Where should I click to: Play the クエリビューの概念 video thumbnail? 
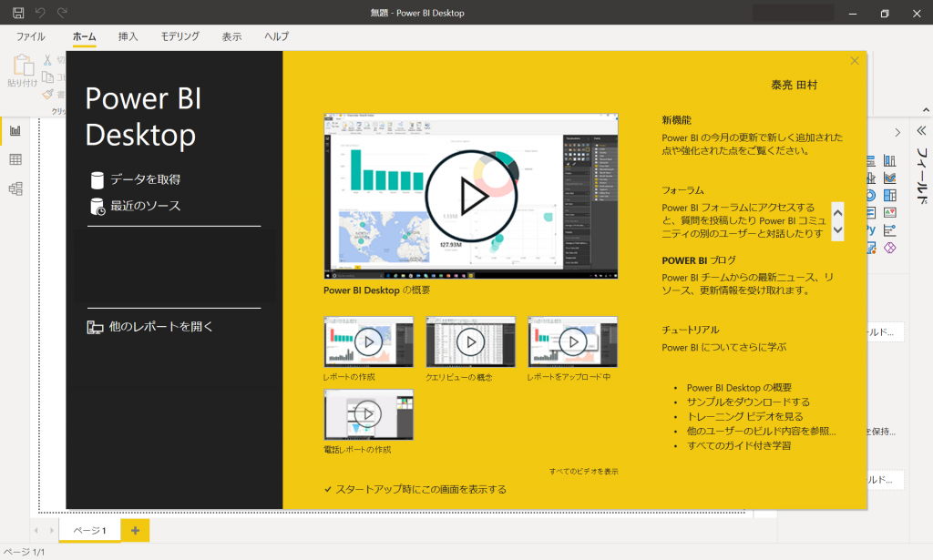click(x=471, y=341)
